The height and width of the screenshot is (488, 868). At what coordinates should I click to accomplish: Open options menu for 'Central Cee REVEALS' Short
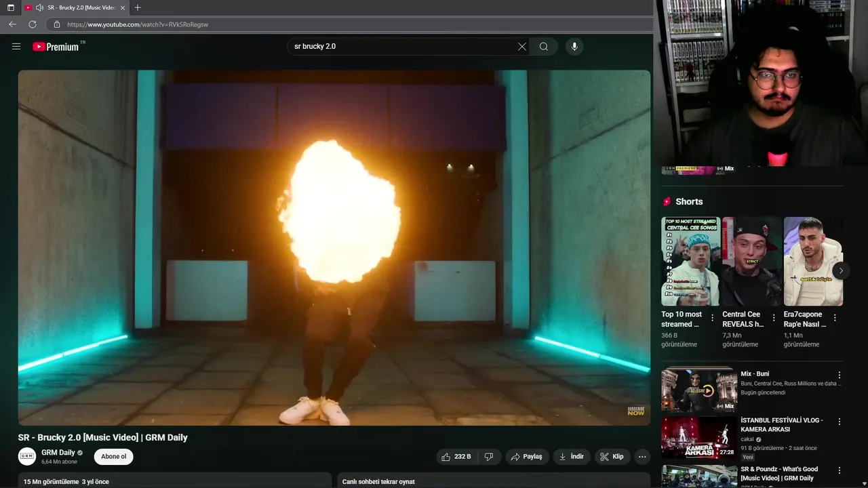774,318
